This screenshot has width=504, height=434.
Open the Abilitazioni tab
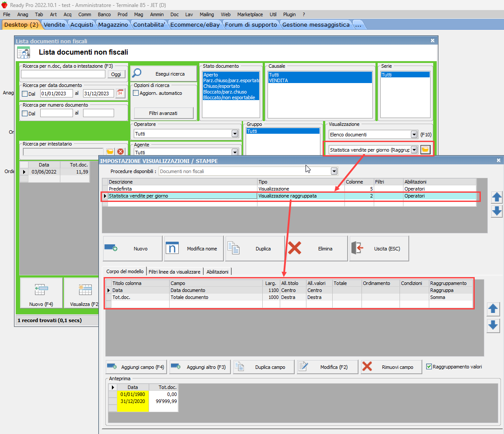217,272
